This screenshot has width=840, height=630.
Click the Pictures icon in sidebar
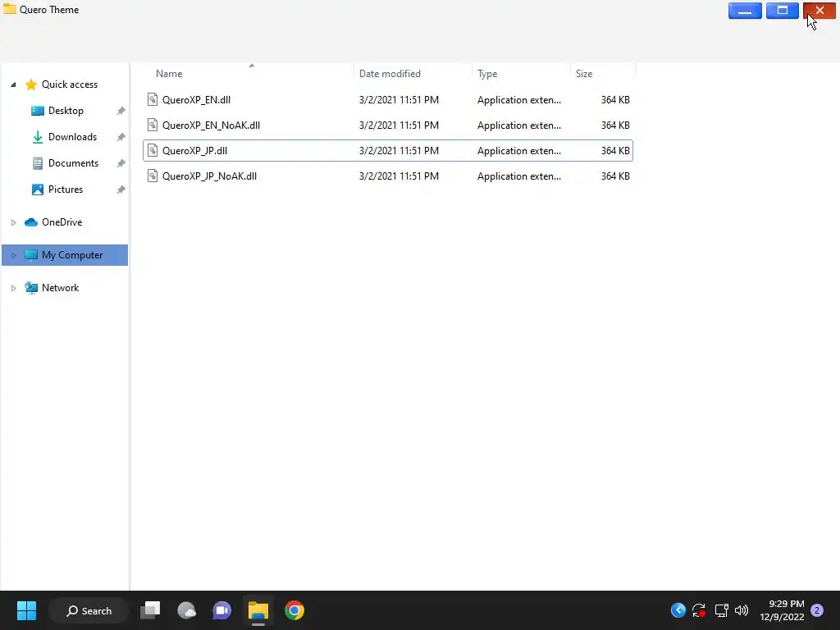click(38, 189)
